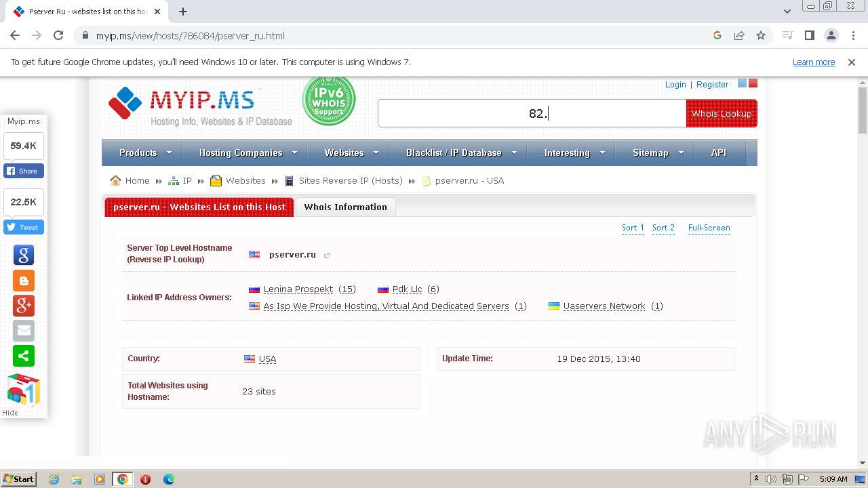Dismiss the Chrome update notification bar
The width and height of the screenshot is (868, 488).
[x=852, y=62]
